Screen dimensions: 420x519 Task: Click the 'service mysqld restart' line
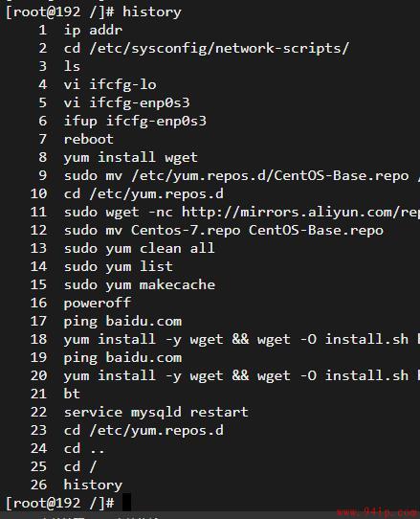click(x=156, y=413)
